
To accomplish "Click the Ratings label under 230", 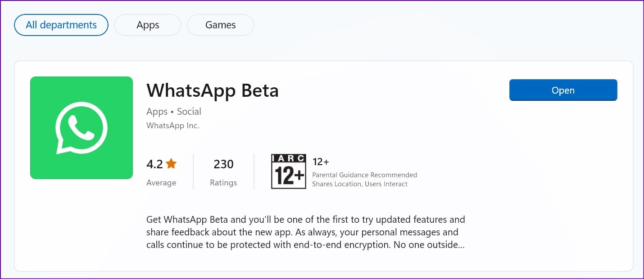I will [x=223, y=183].
